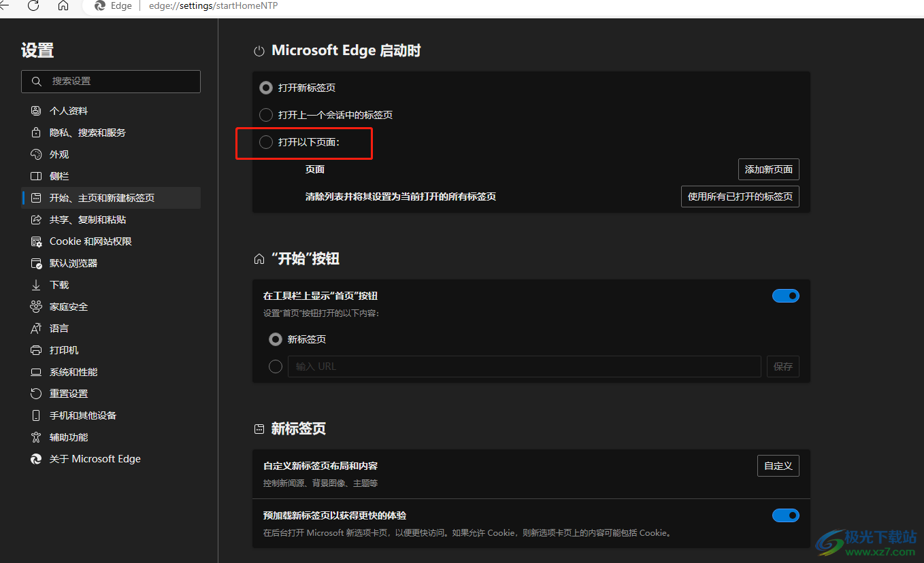The image size is (924, 563).
Task: Click the 手机和其他设备 phone icon
Action: pos(36,415)
